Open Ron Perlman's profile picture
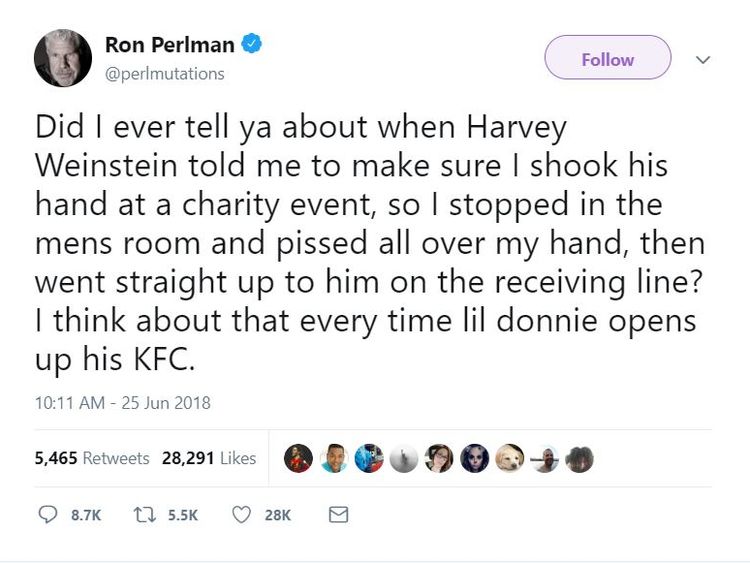750x563 pixels. (x=63, y=58)
